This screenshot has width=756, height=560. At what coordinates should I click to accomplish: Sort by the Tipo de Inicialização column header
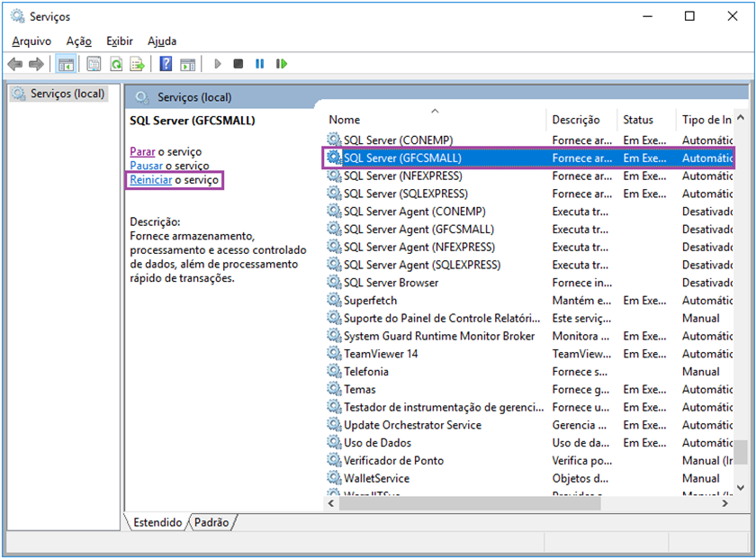click(705, 120)
